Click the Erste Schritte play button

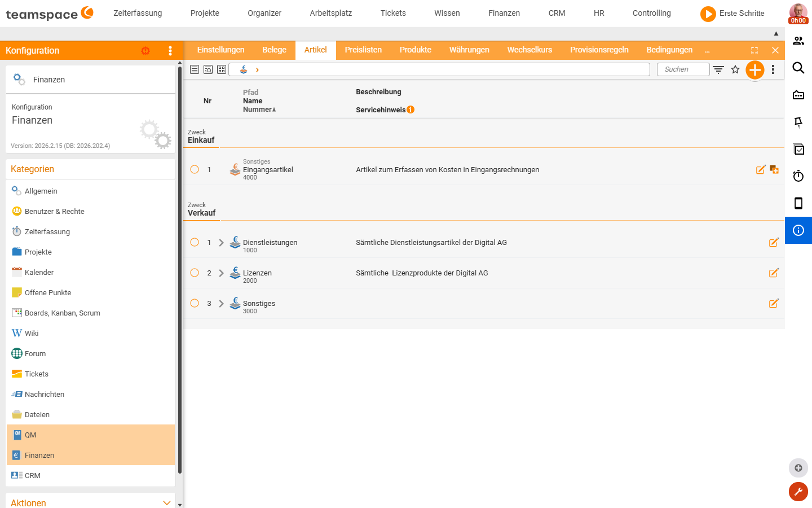point(708,14)
